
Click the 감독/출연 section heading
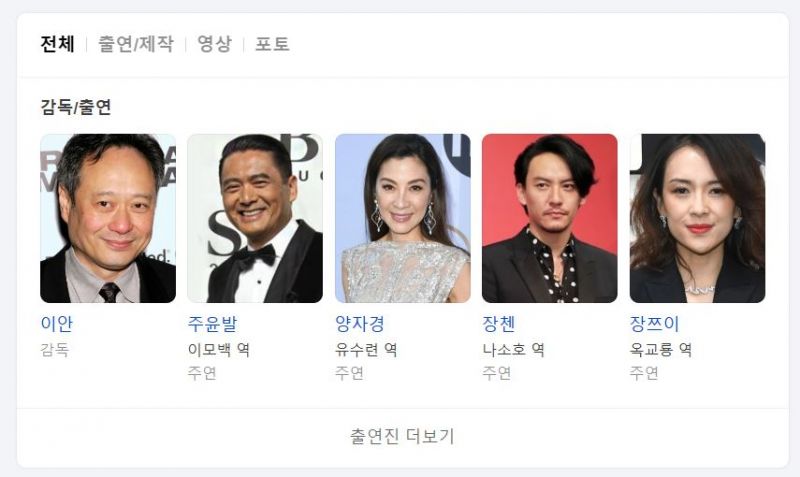tap(76, 107)
